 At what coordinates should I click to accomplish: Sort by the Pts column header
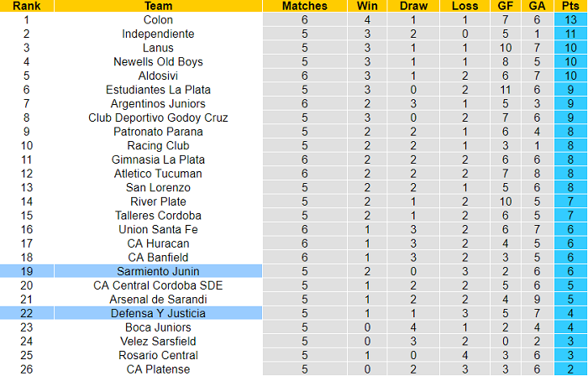click(x=570, y=6)
